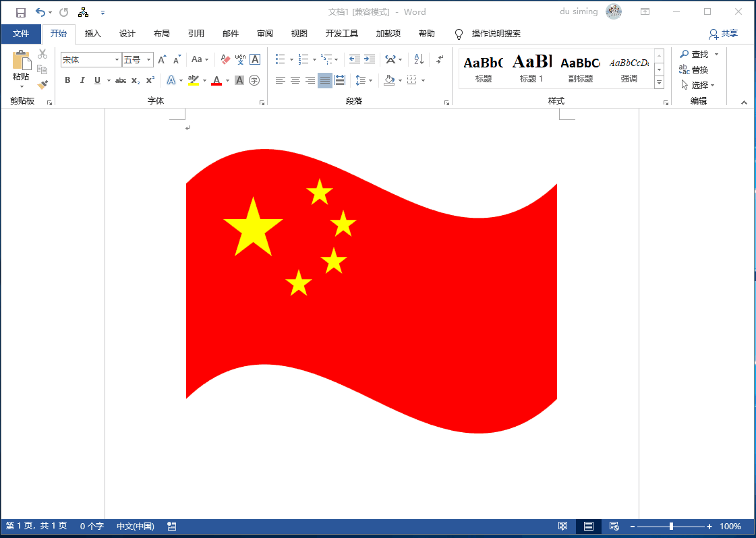Toggle Italic formatting
The width and height of the screenshot is (756, 538).
coord(82,80)
